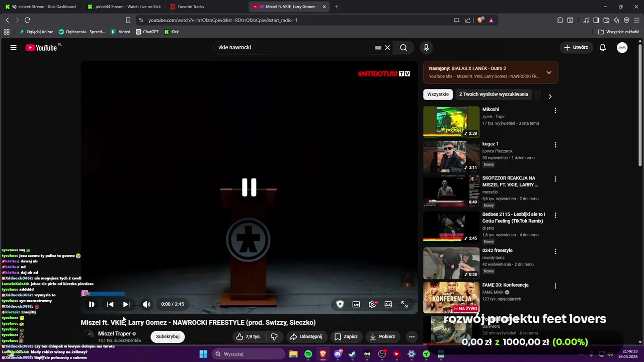Open the YouTube guide hamburger menu
644x362 pixels.
tap(14, 47)
